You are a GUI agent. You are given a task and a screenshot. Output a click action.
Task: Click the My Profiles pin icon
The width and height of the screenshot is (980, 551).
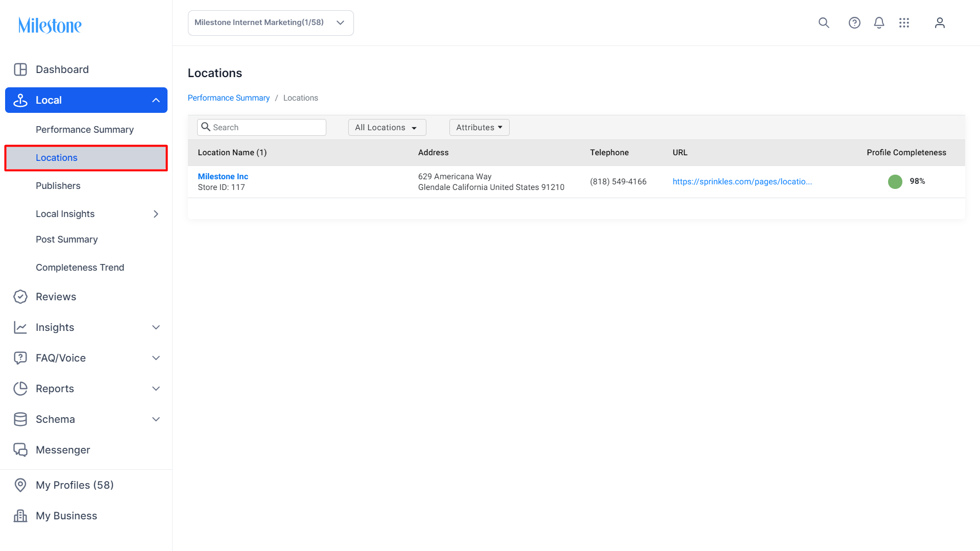(20, 485)
